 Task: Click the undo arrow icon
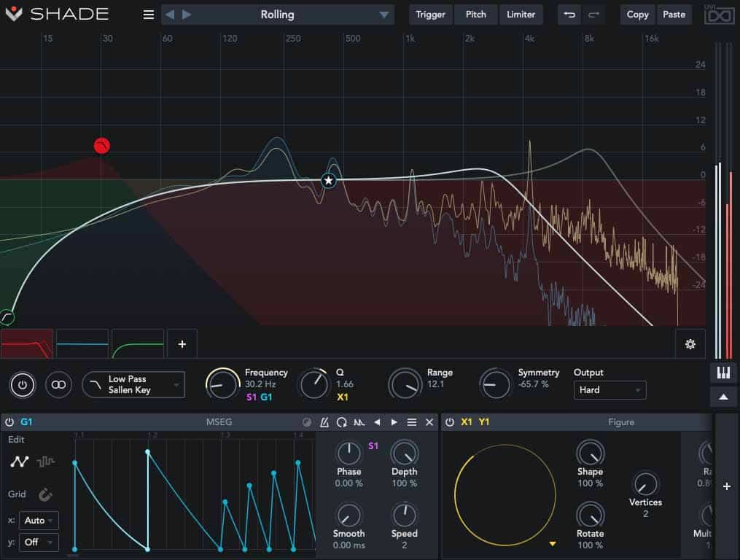click(569, 15)
